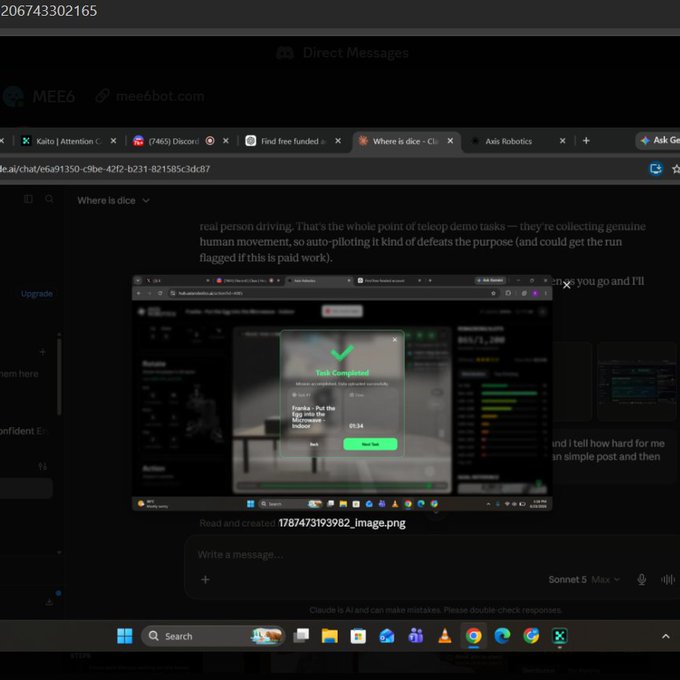Click the Upgrade link in sidebar
680x680 pixels.
coord(37,294)
